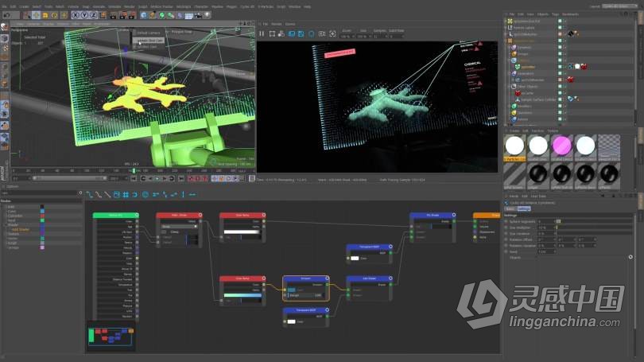The width and height of the screenshot is (644, 362).
Task: Click the Undo icon in the top toolbar
Action: pyautogui.click(x=6, y=15)
